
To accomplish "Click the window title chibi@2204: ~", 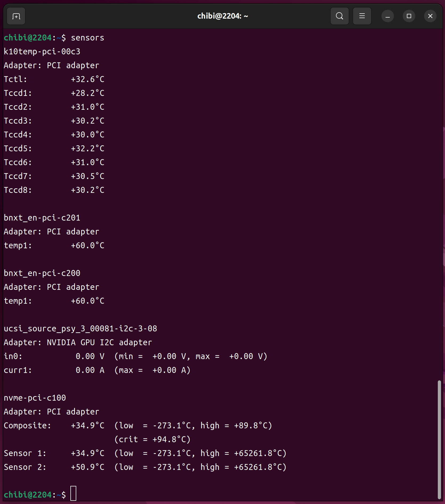I will [x=222, y=16].
